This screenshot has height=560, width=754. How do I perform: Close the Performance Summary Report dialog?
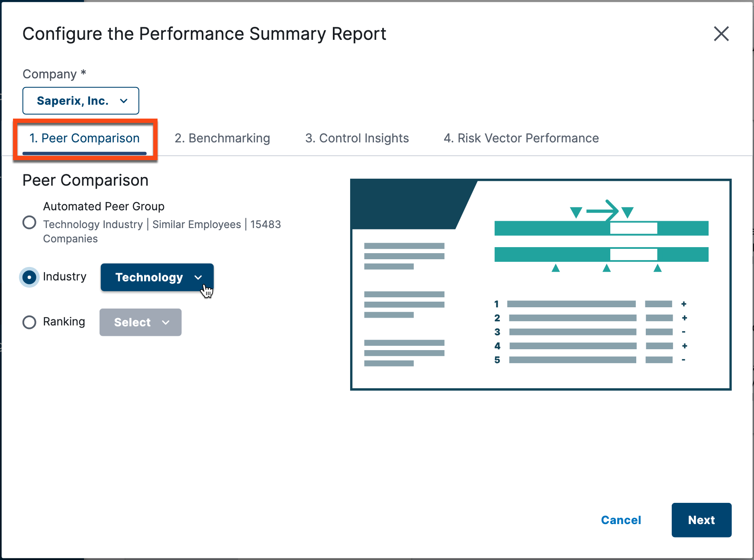point(721,34)
